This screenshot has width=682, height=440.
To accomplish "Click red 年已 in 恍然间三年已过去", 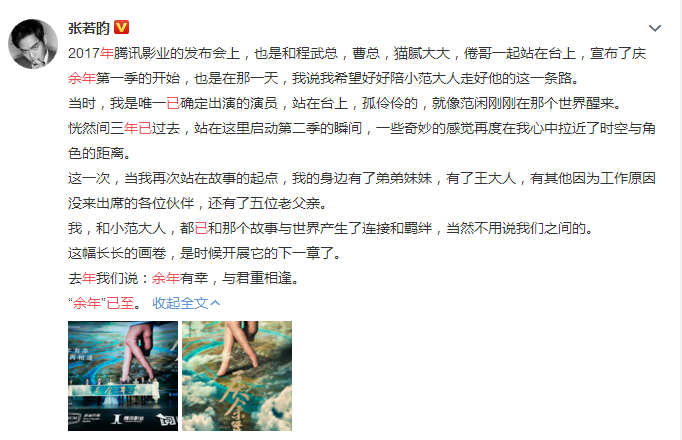I will (x=138, y=128).
